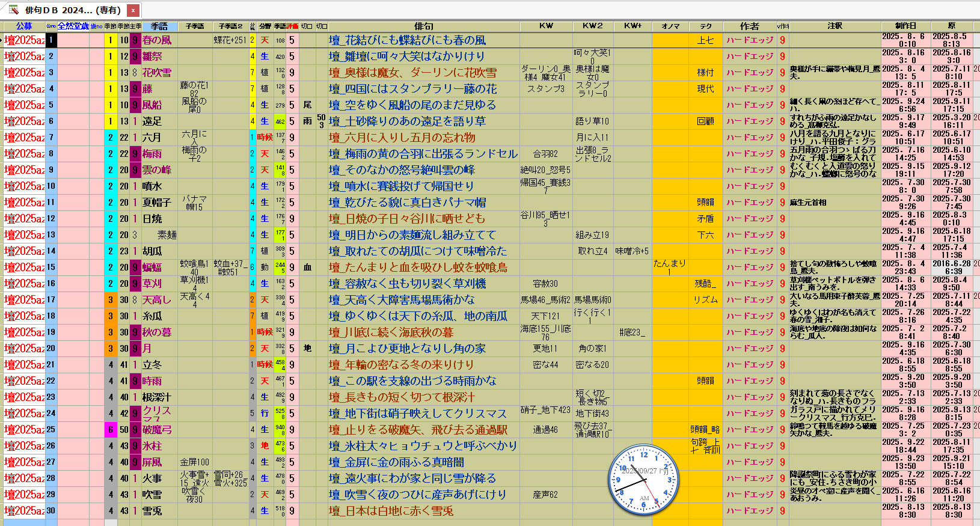
Task: Click the KW2 column header
Action: 592,26
